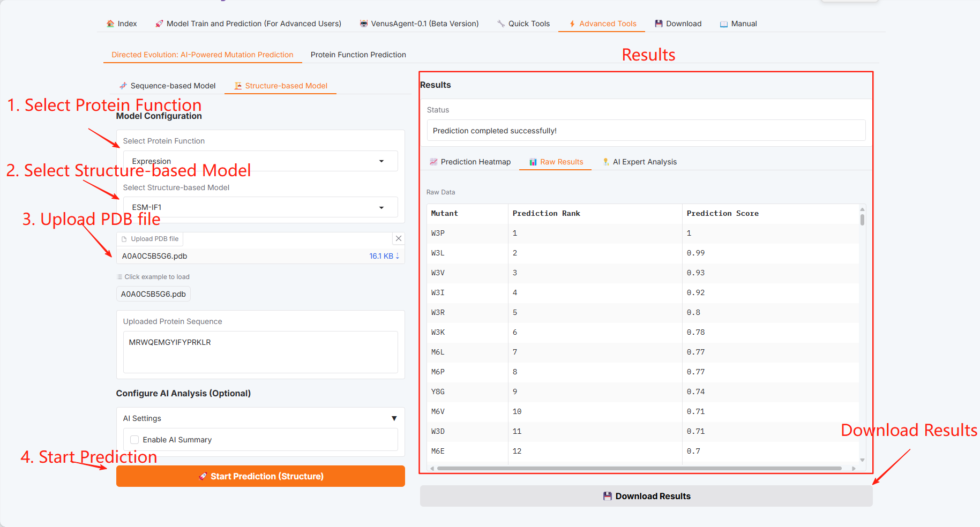Click the Index home icon
This screenshot has height=527, width=980.
coord(110,24)
